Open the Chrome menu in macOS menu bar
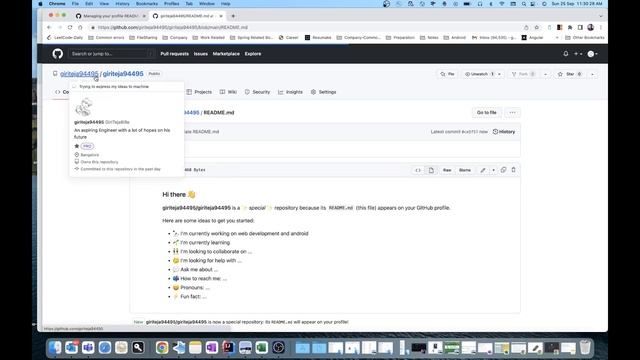Viewport: 640px width, 360px height. [x=57, y=4]
